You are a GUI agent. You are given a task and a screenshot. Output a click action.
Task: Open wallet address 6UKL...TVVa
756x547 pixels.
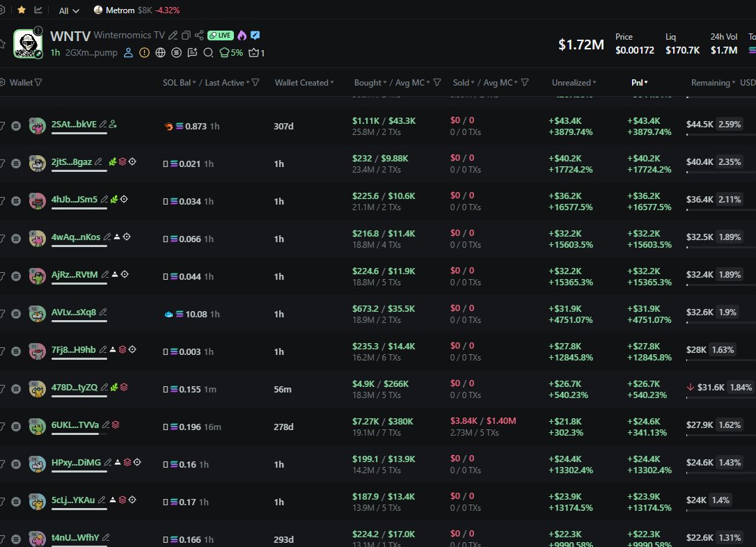75,425
